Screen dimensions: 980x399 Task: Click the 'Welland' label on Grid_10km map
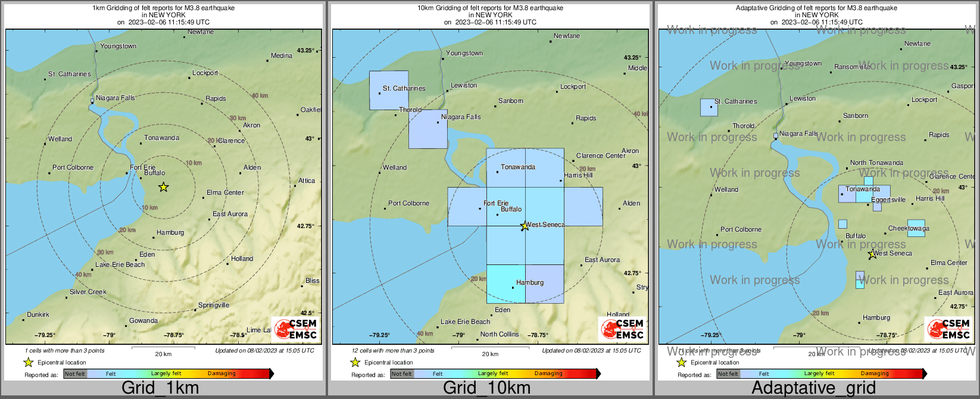(x=395, y=167)
